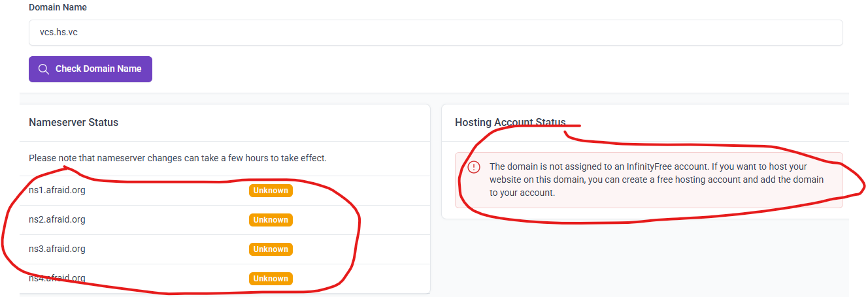Image resolution: width=868 pixels, height=297 pixels.
Task: Select the ns3.afraid.org nameserver entry
Action: point(57,249)
